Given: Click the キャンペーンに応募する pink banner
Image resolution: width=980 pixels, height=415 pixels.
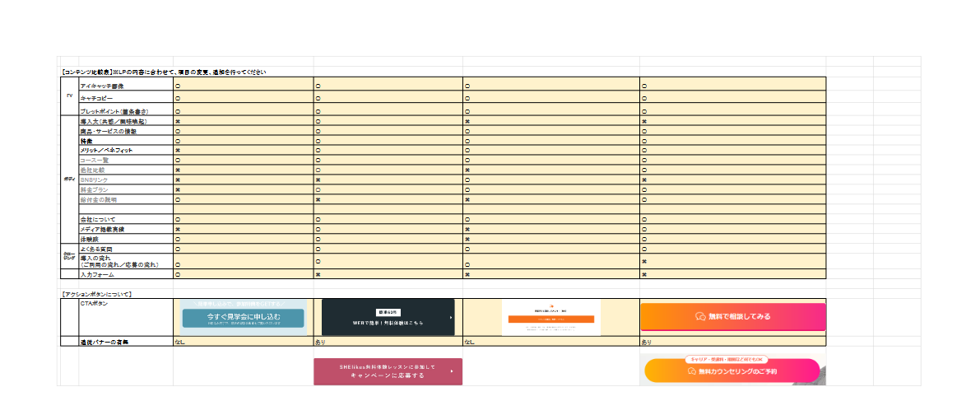Looking at the screenshot, I should [388, 371].
